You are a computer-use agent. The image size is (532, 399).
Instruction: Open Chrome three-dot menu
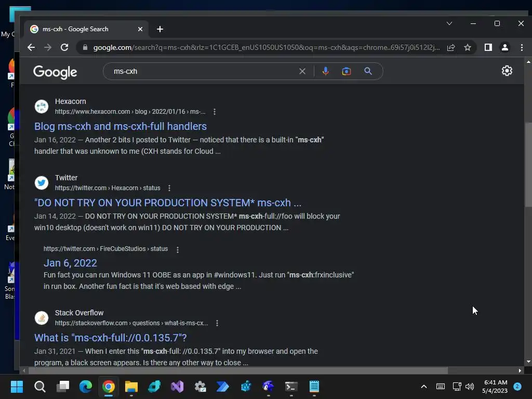(x=522, y=47)
